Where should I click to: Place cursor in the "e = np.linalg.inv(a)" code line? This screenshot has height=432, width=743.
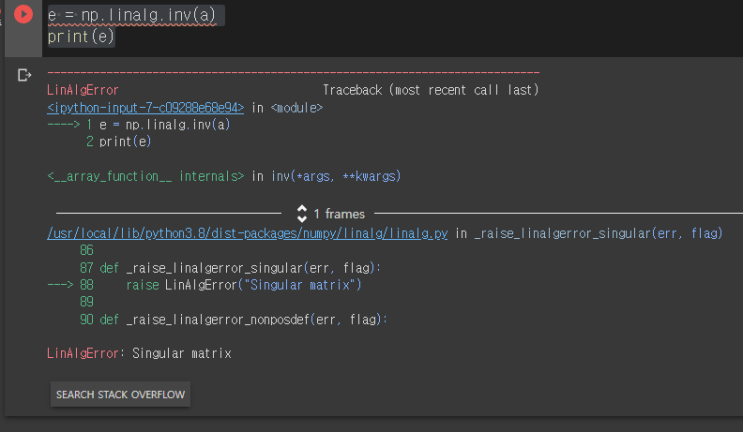pyautogui.click(x=136, y=16)
